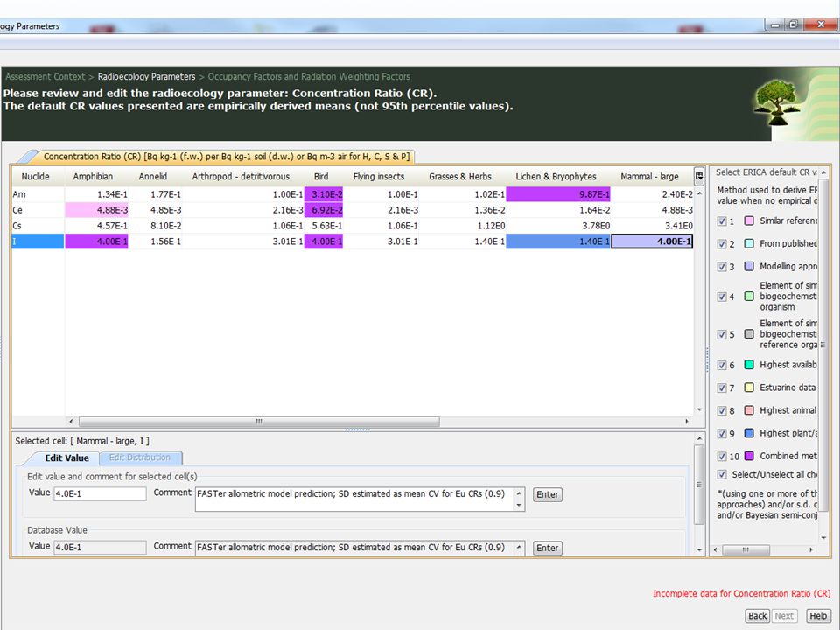
Task: Click the Database Value field
Action: point(100,548)
